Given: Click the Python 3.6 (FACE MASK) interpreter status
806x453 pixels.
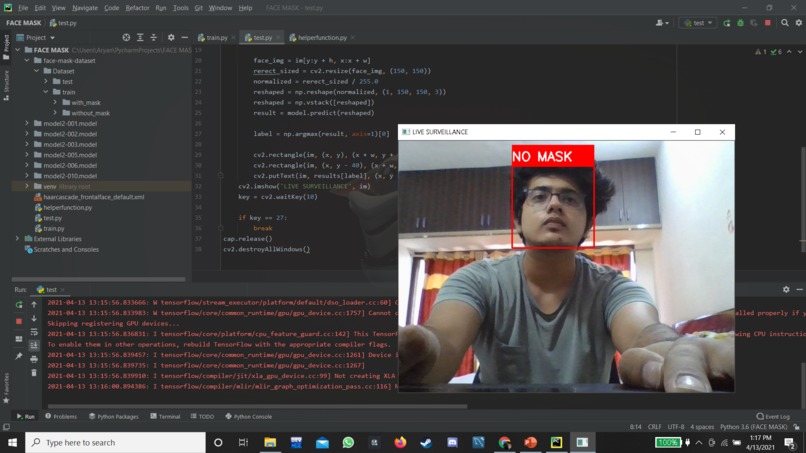Looking at the screenshot, I should coord(753,427).
